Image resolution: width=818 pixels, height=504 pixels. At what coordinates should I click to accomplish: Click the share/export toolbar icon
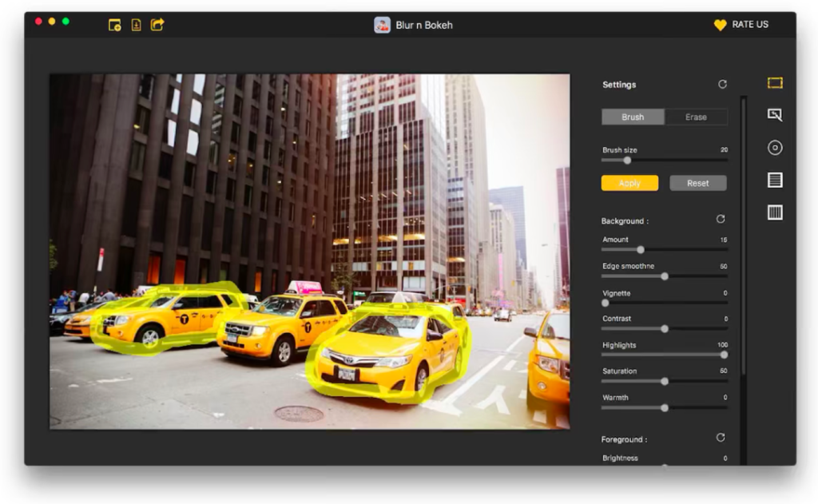157,25
